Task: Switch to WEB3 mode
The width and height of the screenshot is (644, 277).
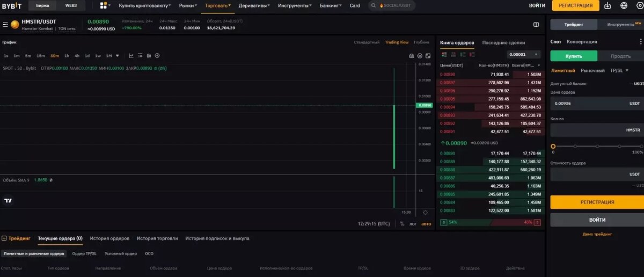Action: click(x=71, y=5)
